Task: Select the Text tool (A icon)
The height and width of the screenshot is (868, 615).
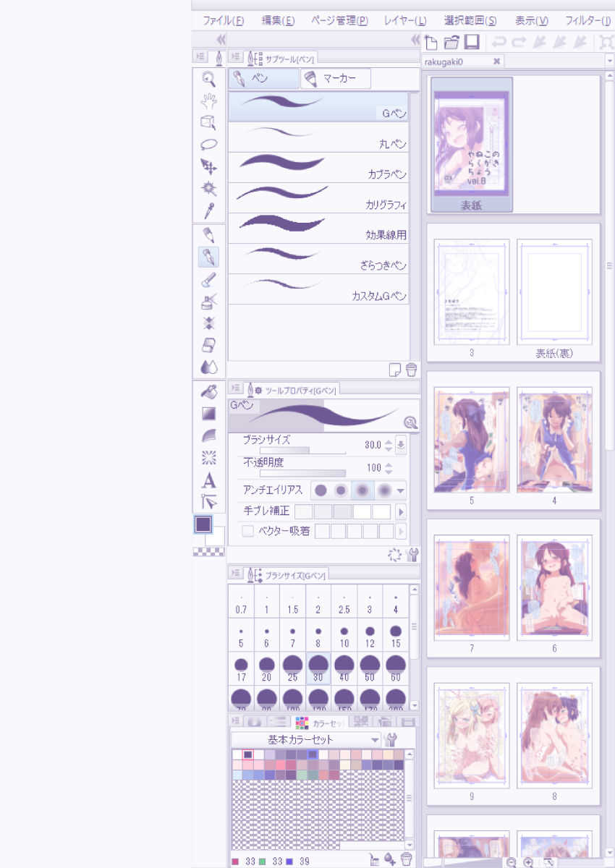Action: pos(208,480)
